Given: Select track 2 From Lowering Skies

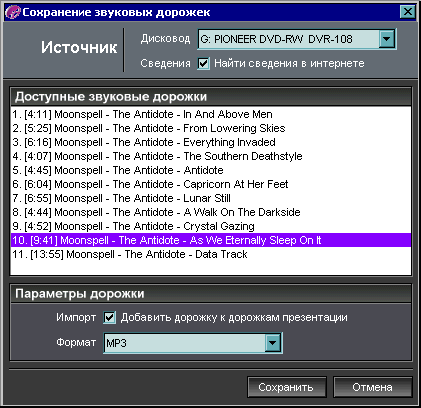Looking at the screenshot, I should (211, 128).
